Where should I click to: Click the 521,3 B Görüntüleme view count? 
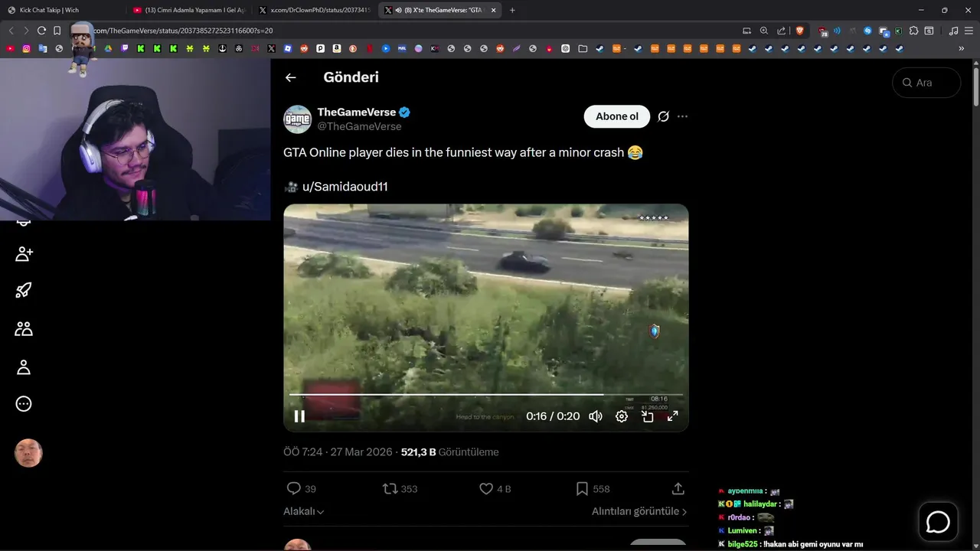(450, 452)
